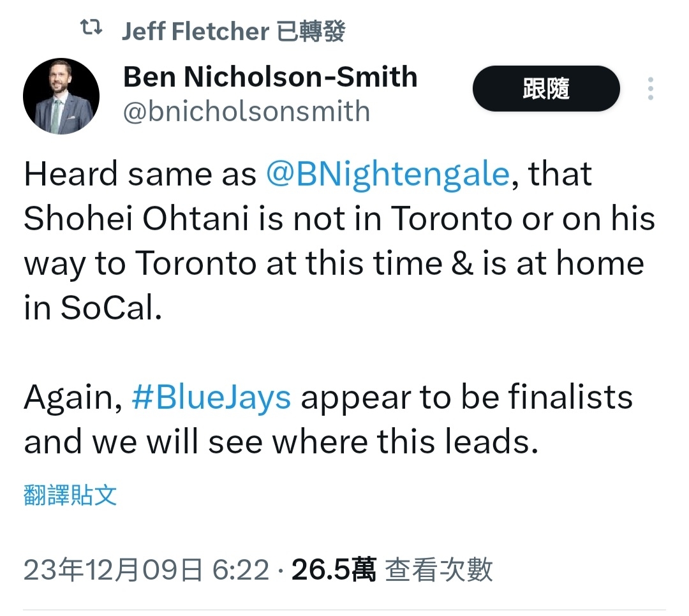View the 26.5萬 view count
689x616 pixels.
point(334,570)
